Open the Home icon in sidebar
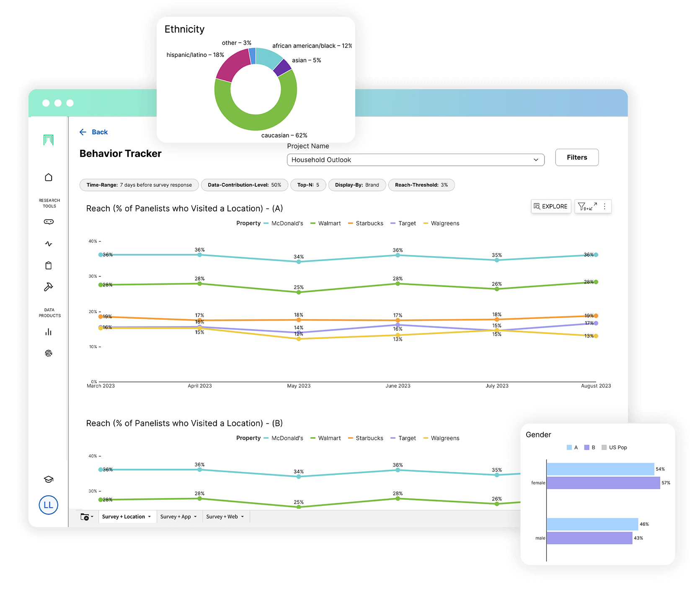This screenshot has width=700, height=592. pos(49,178)
